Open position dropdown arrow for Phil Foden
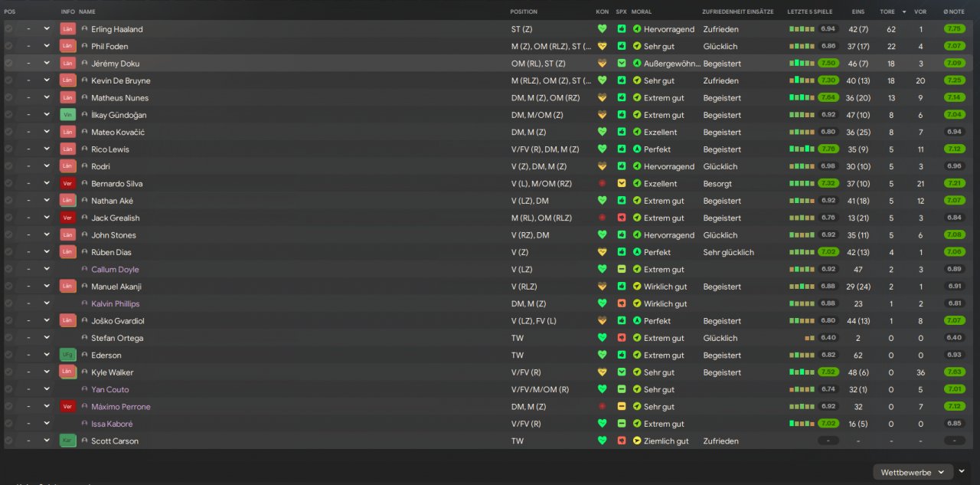 tap(47, 46)
